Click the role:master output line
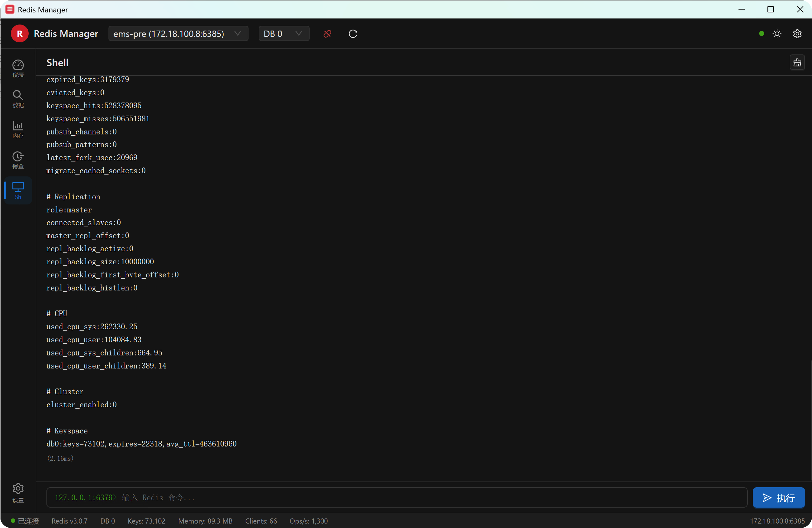812x528 pixels. point(69,210)
